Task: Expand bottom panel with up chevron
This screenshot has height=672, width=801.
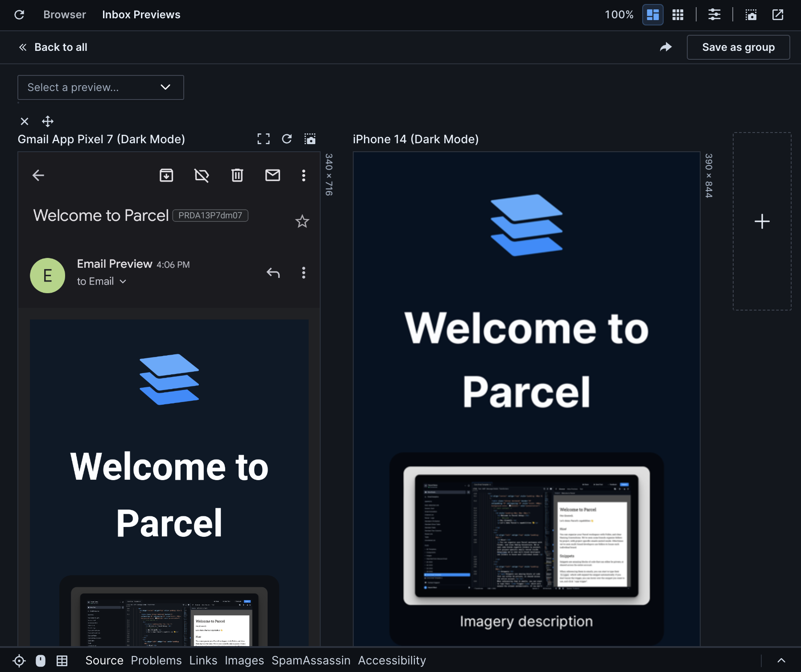Action: point(781,660)
